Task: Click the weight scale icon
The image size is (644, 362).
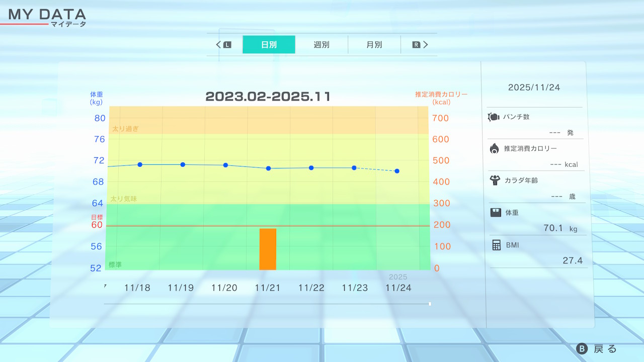Action: tap(496, 213)
